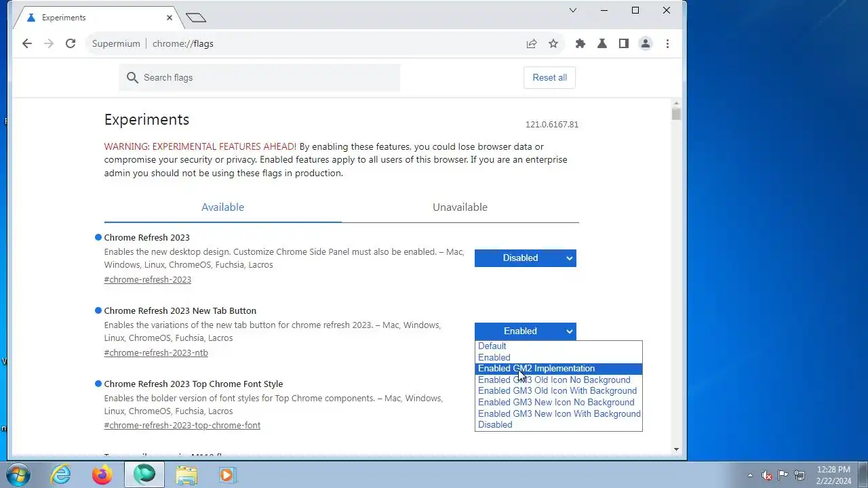Open the Experiments flask toolbar icon

pyautogui.click(x=602, y=43)
